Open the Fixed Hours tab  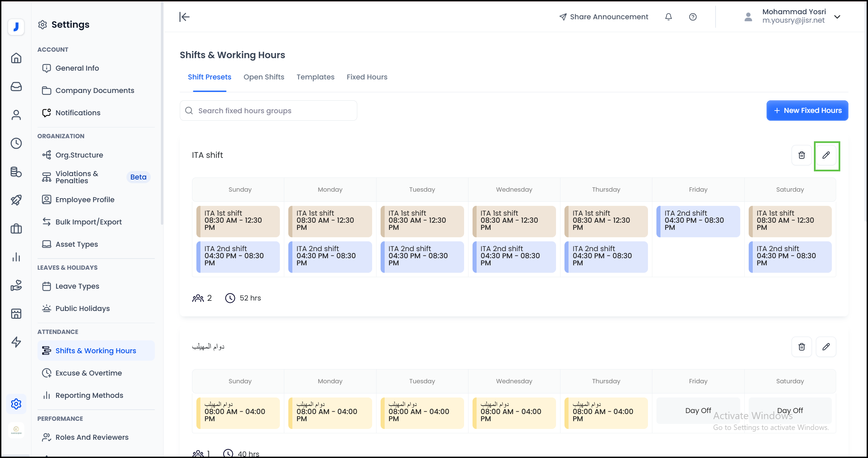click(367, 77)
